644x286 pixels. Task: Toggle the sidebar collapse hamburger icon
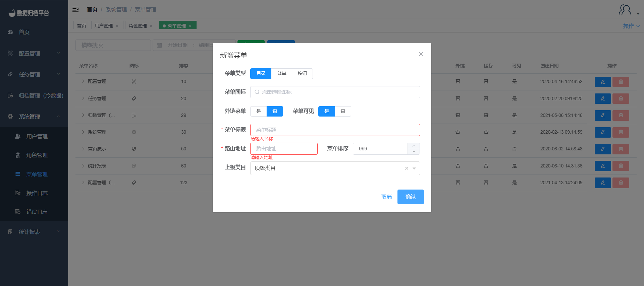click(x=75, y=9)
